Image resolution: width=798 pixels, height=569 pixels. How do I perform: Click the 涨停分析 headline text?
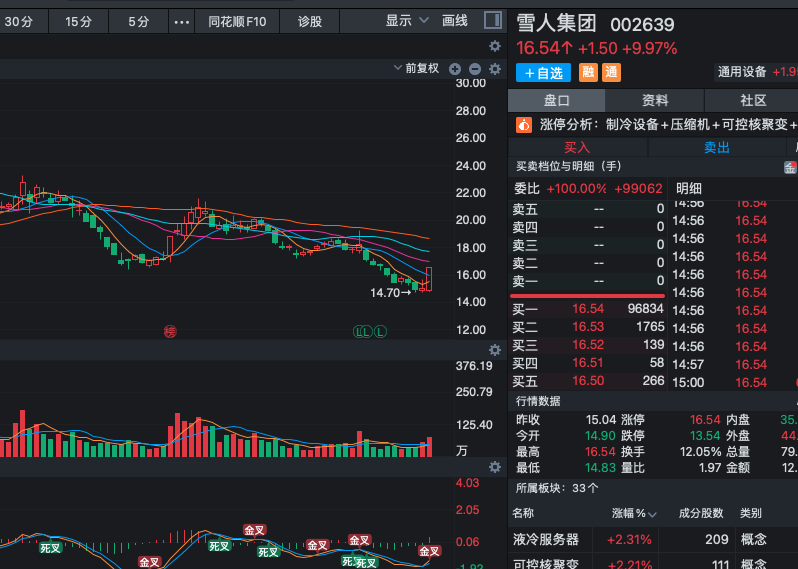click(667, 125)
